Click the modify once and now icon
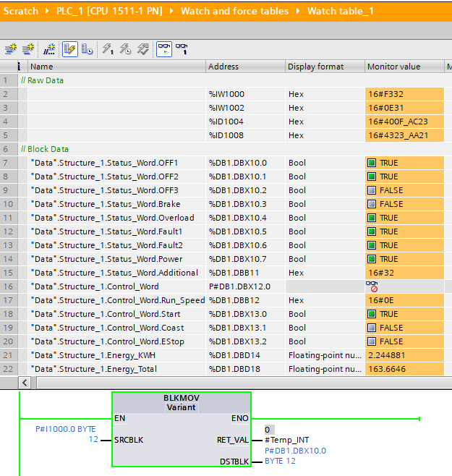 coord(107,49)
